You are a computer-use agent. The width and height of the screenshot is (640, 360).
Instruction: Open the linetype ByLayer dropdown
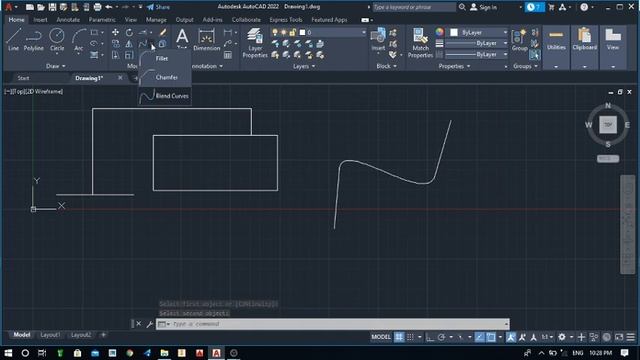tap(476, 54)
